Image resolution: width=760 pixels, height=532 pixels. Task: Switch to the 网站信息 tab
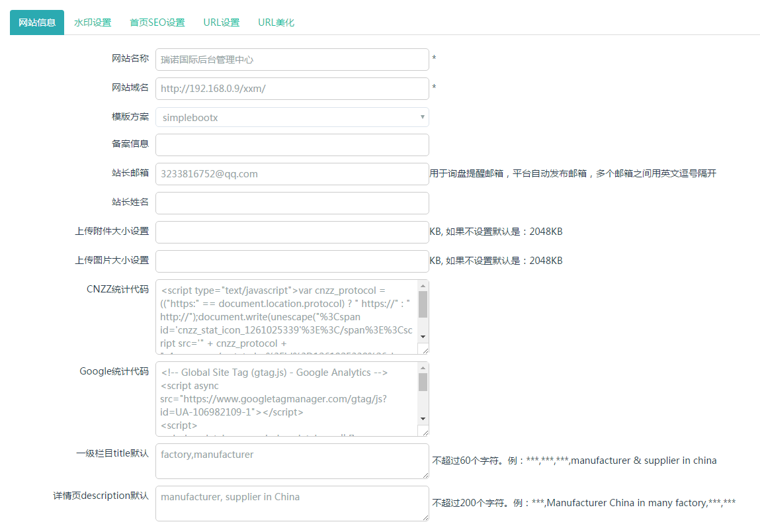coord(37,22)
